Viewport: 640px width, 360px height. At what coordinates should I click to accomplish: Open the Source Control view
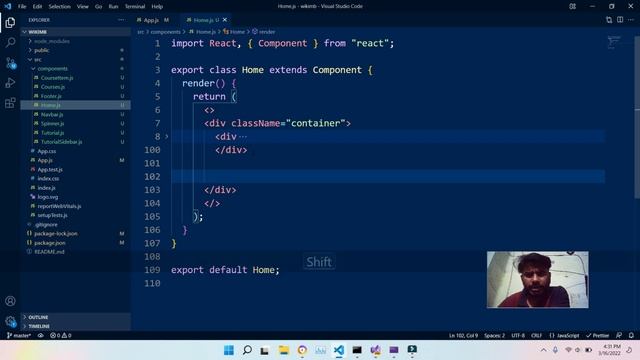click(x=10, y=62)
